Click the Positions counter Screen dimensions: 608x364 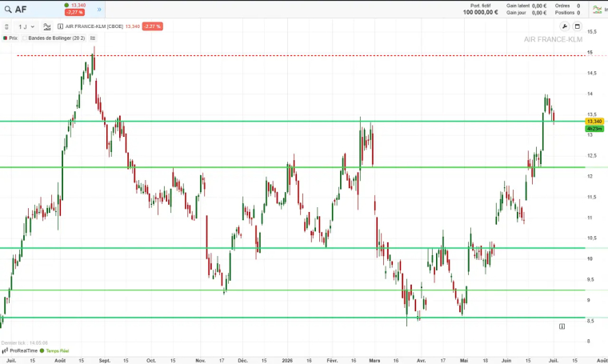[x=567, y=13]
